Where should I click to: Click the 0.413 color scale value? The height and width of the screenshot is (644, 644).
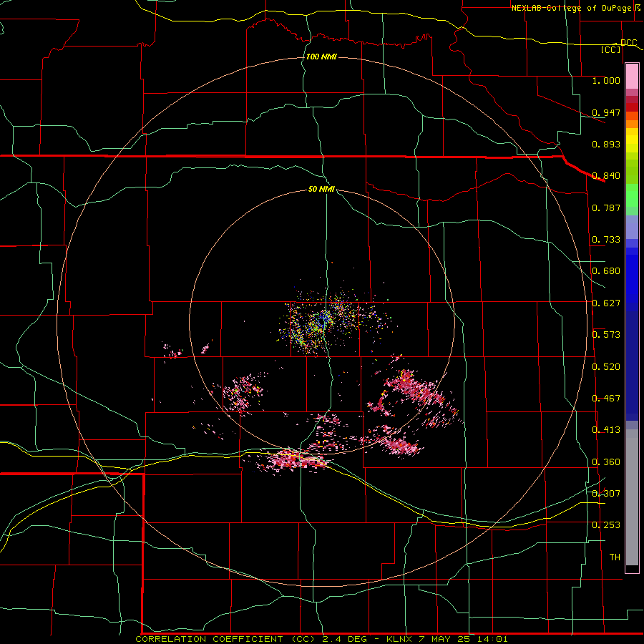pyautogui.click(x=606, y=430)
